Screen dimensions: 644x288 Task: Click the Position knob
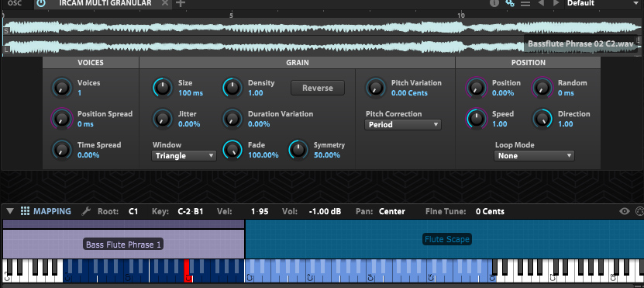coord(477,88)
